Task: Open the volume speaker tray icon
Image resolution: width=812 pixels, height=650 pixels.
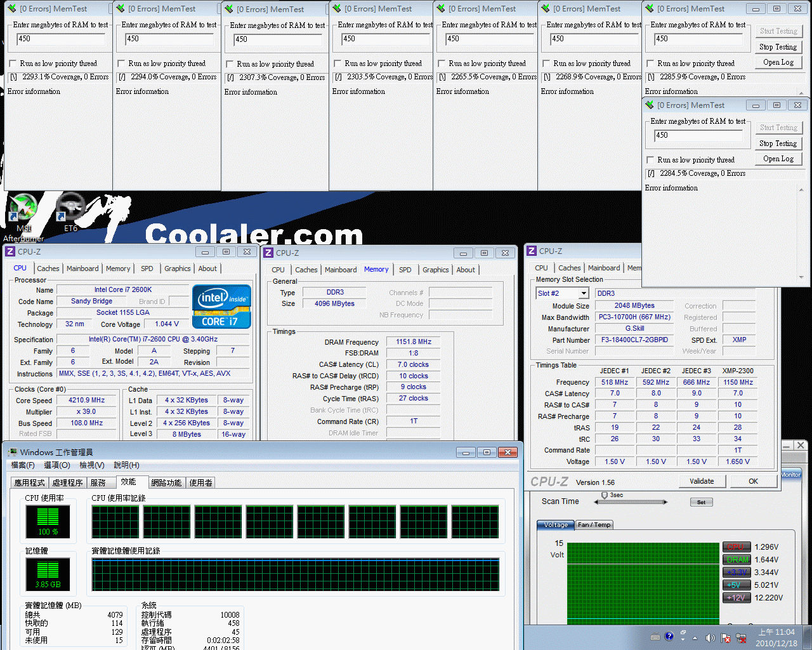Action: [x=710, y=638]
